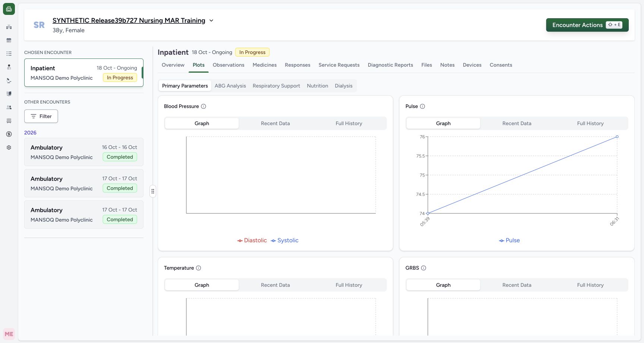Open the dollar billing sidebar icon
Image resolution: width=644 pixels, height=343 pixels.
[x=9, y=134]
